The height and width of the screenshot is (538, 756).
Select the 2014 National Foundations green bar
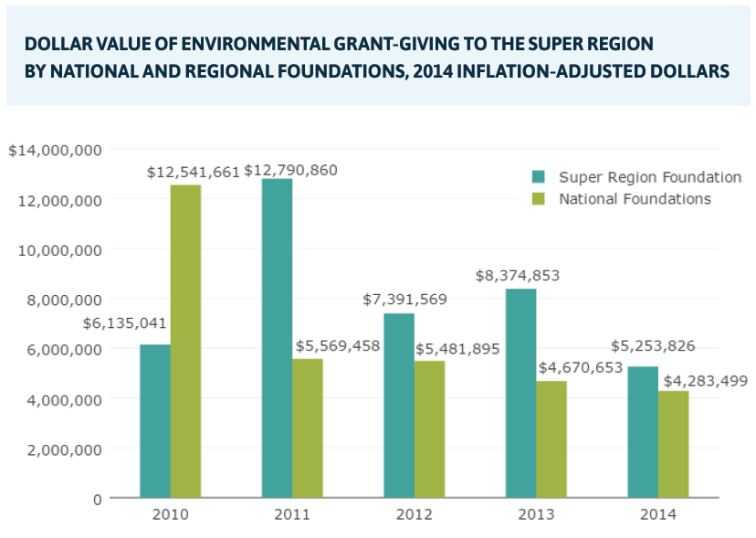tap(673, 444)
